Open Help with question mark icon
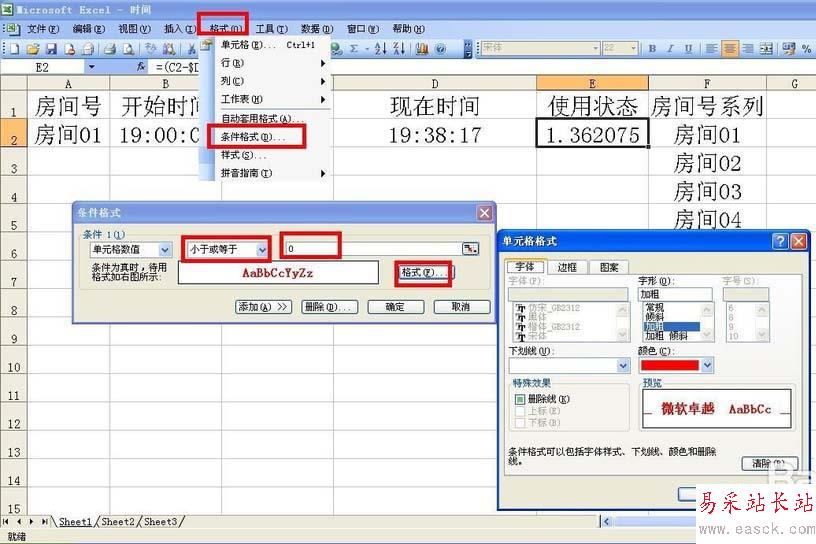Image resolution: width=816 pixels, height=544 pixels. click(x=440, y=49)
